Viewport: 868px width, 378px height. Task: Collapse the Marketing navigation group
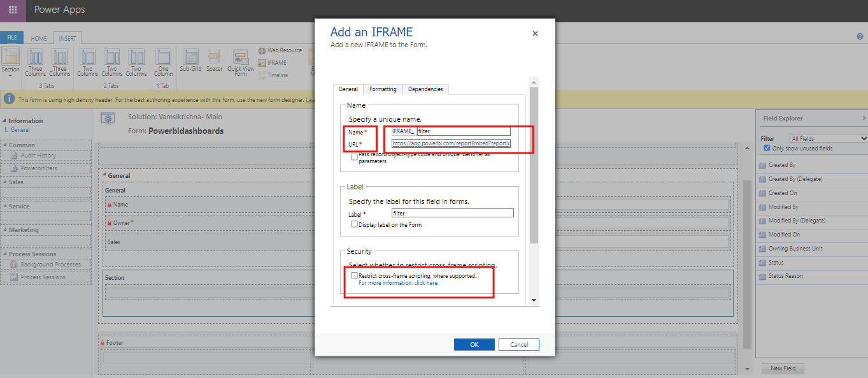pos(4,230)
